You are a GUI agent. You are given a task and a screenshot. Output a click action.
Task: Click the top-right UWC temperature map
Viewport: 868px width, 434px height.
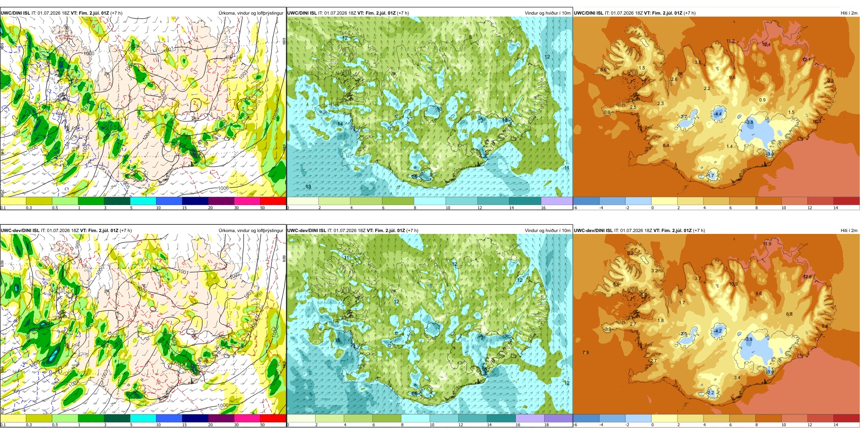point(716,107)
